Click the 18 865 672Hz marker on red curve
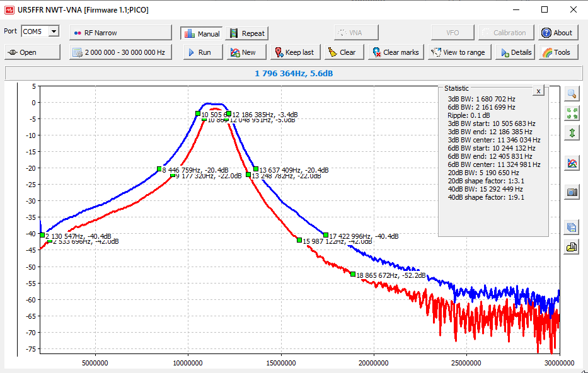 (353, 273)
